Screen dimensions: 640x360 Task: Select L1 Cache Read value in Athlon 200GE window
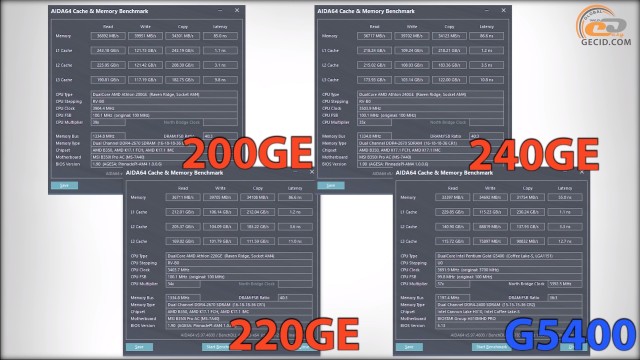click(x=108, y=51)
